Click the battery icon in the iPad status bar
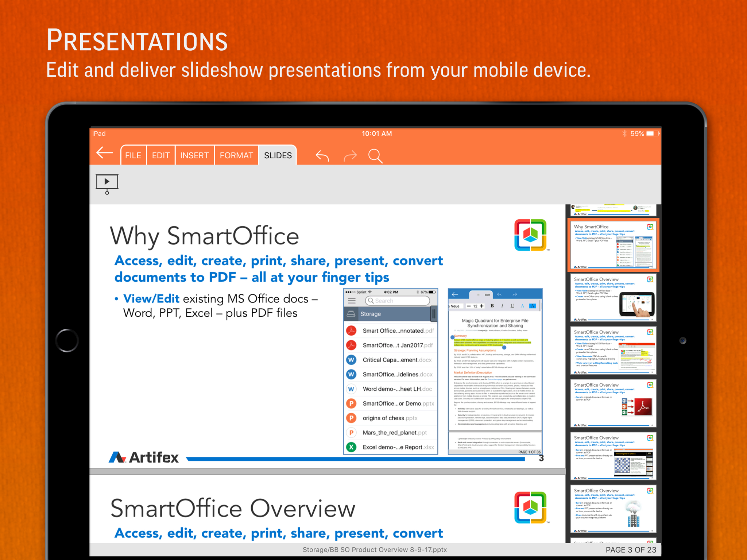747x560 pixels. click(653, 134)
